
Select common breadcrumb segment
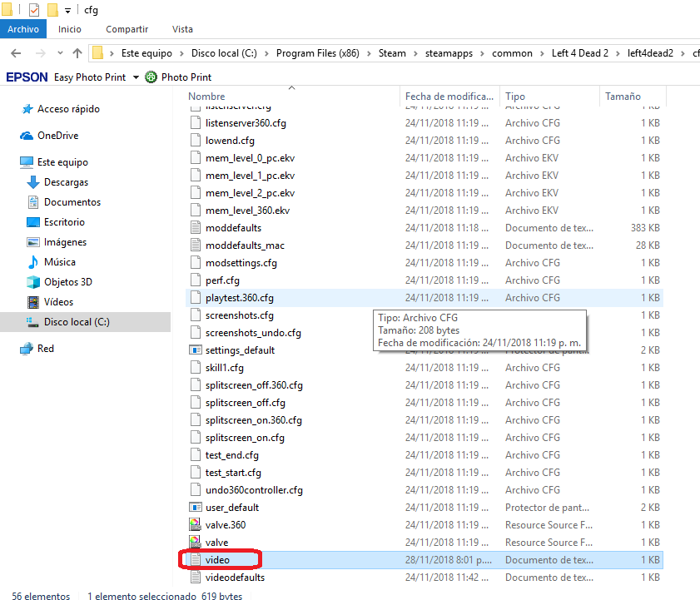512,53
